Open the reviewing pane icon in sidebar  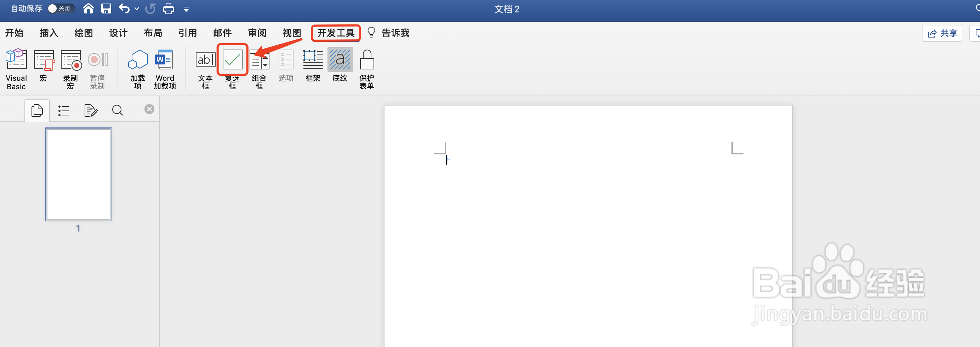tap(91, 111)
